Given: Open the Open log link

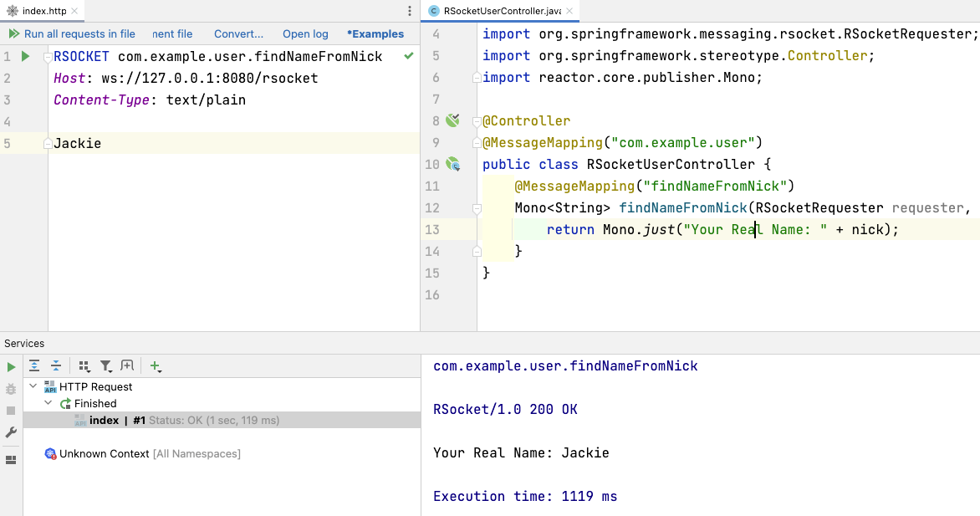Looking at the screenshot, I should pos(304,33).
